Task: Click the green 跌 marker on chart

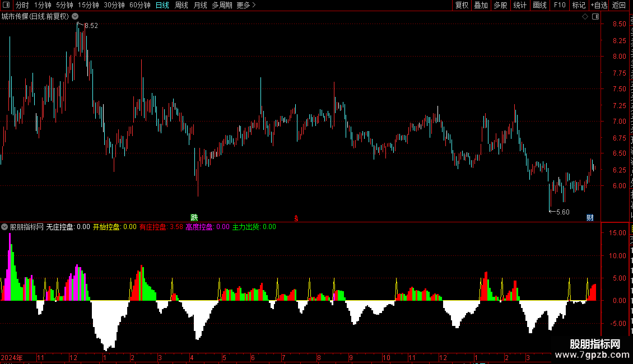Action: pos(194,217)
